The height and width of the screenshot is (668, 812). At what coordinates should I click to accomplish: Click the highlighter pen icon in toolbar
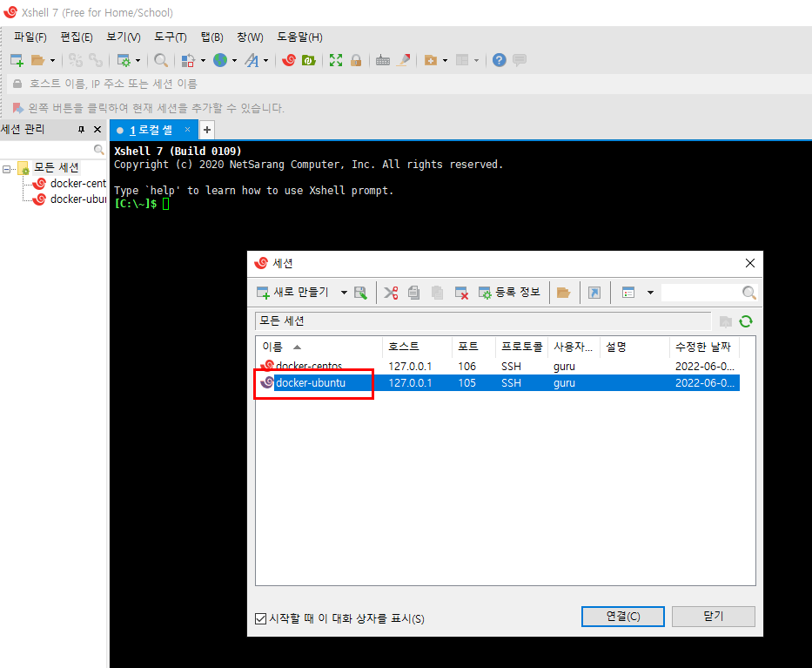tap(404, 60)
